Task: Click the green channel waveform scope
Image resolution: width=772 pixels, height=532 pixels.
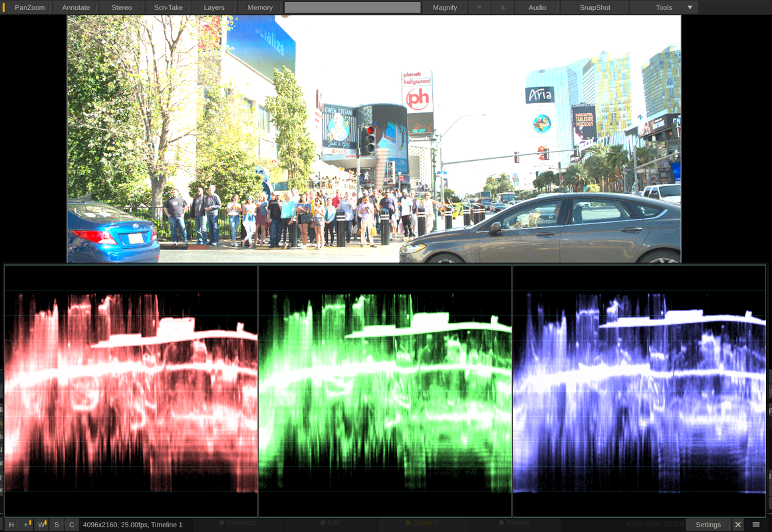Action: click(385, 390)
